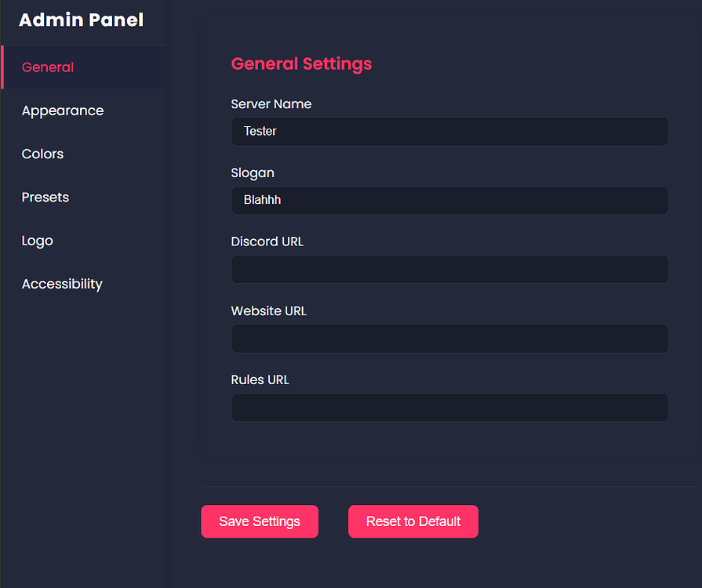Open the Presets section
This screenshot has height=588, width=702.
pyautogui.click(x=45, y=197)
